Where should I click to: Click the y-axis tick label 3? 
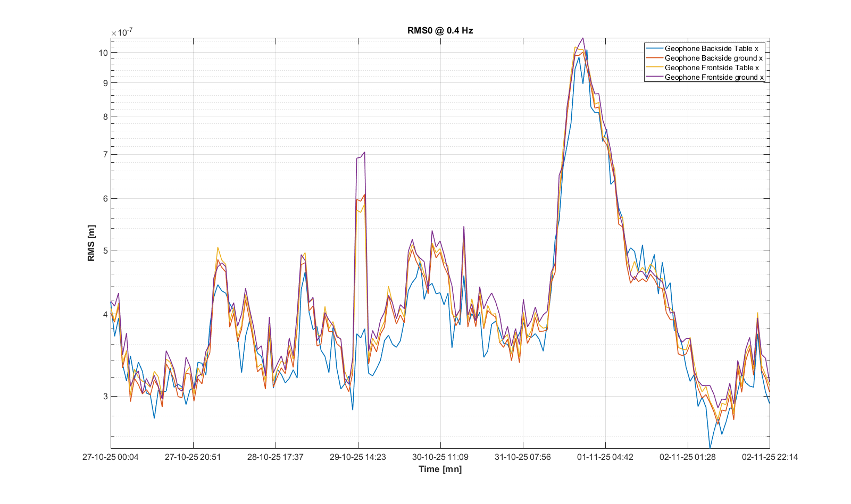pyautogui.click(x=105, y=396)
